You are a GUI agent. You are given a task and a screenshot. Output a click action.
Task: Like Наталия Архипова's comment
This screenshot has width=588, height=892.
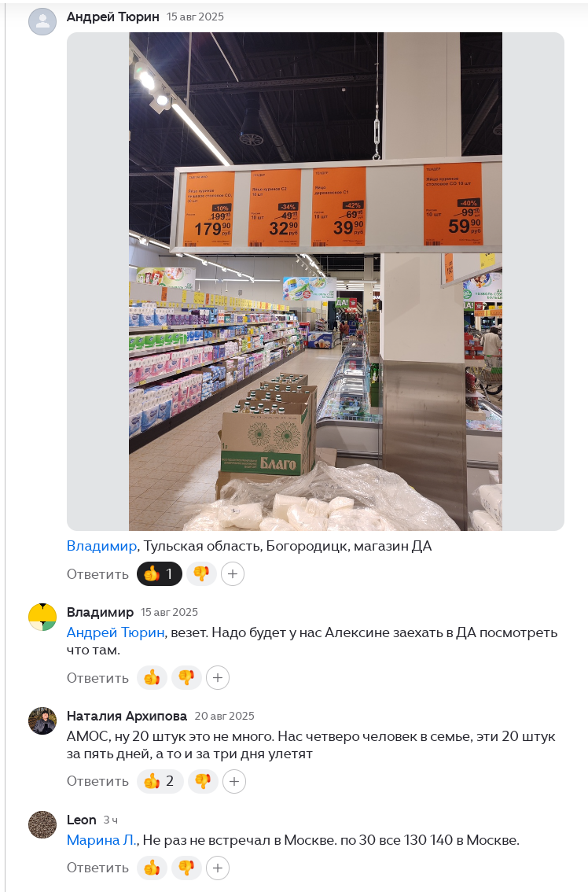pyautogui.click(x=160, y=781)
